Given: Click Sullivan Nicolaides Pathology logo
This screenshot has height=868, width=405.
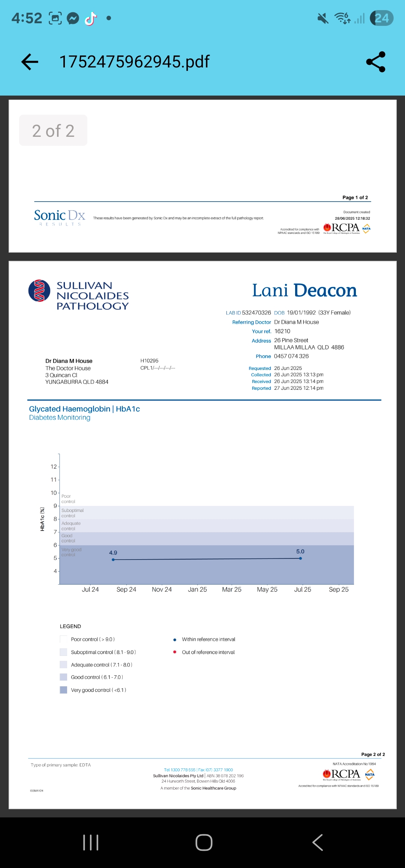Looking at the screenshot, I should (79, 295).
